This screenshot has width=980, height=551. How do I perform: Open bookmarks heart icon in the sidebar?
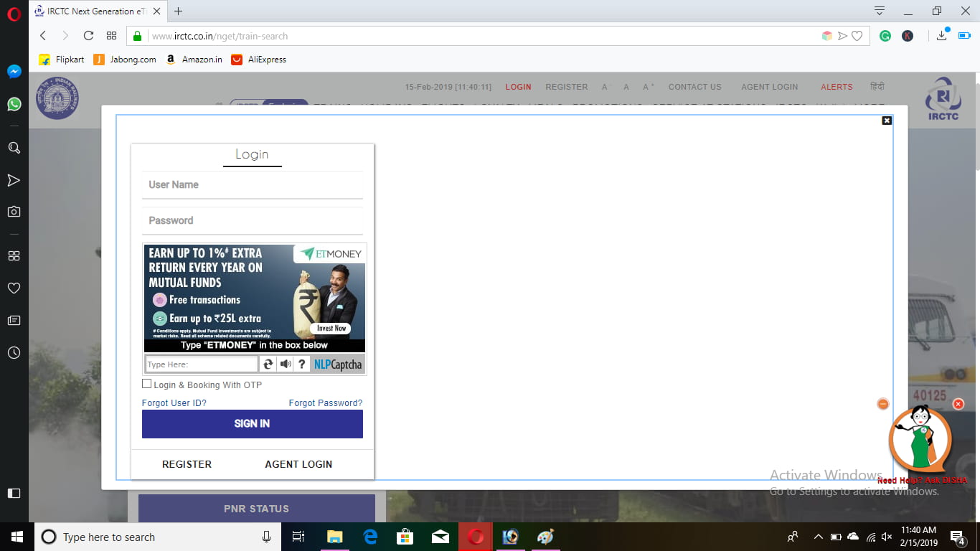pos(14,288)
